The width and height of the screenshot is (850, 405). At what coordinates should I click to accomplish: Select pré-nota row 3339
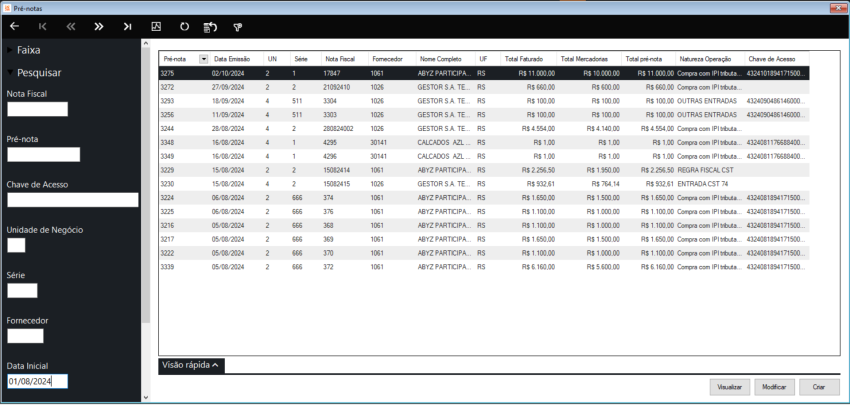pos(484,267)
